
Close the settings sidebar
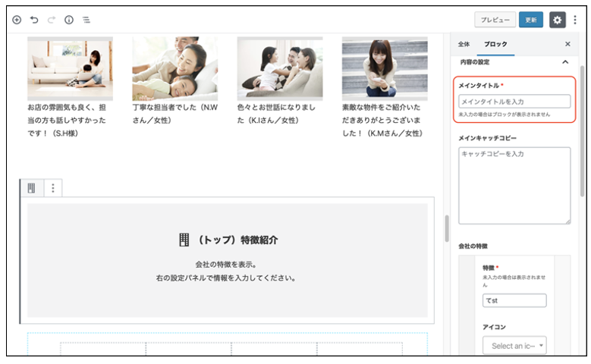(x=567, y=44)
